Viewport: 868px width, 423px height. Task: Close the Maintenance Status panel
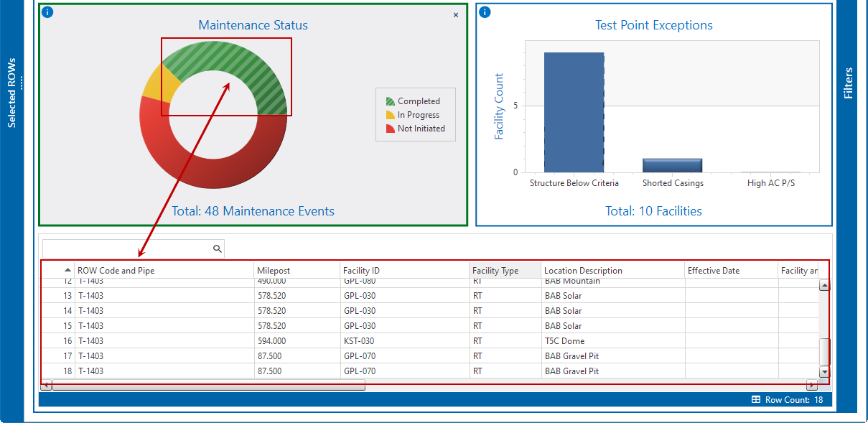tap(455, 14)
